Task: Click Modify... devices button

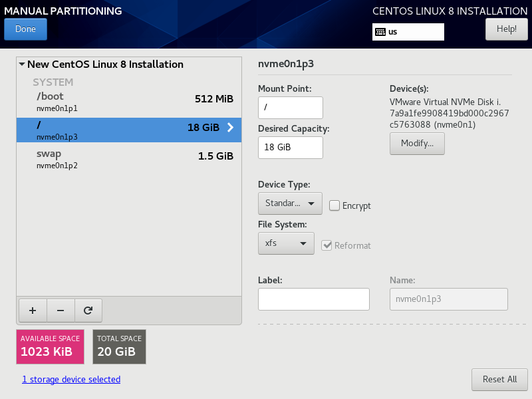Action: pos(417,144)
